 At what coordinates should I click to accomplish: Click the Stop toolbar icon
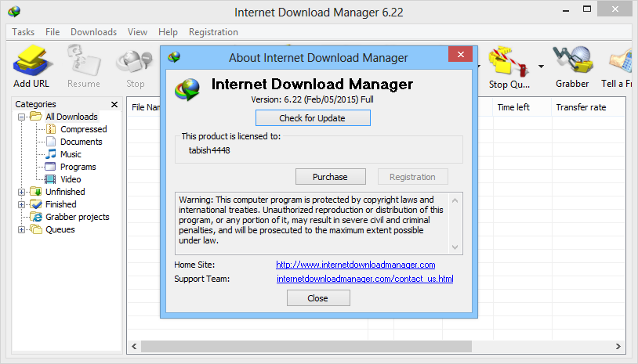point(135,67)
